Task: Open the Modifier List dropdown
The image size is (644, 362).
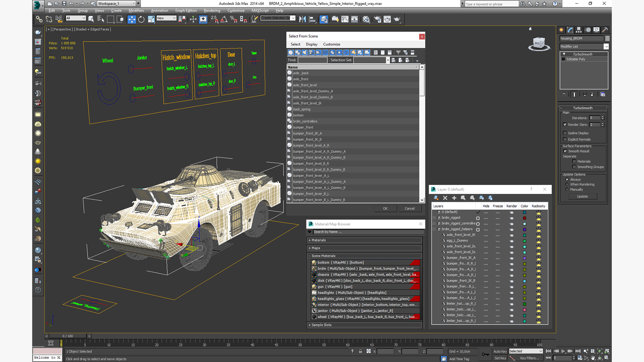Action: click(x=584, y=47)
